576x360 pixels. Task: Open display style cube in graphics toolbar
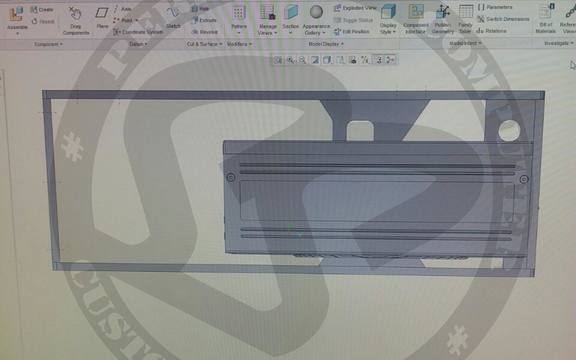tap(327, 60)
